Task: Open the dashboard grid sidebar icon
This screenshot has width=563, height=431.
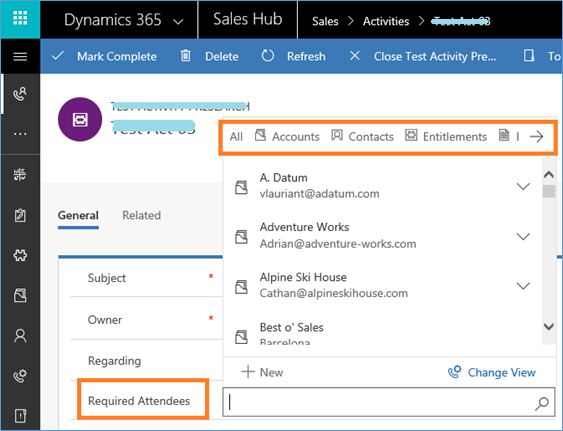Action: pos(20,175)
